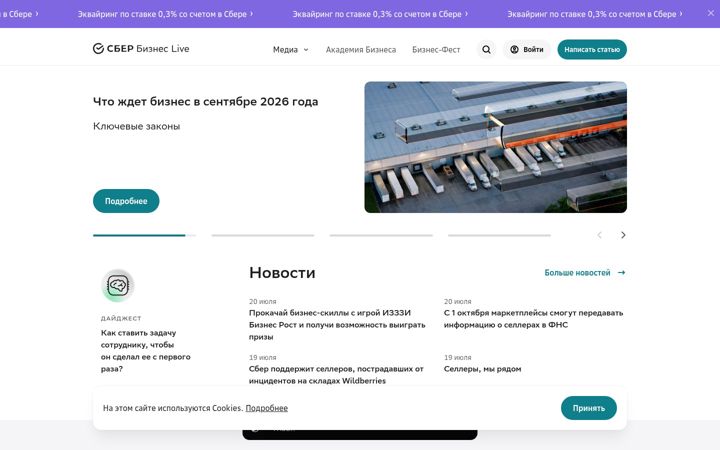Viewport: 720px width, 450px height.
Task: Select the third carousel slide indicator
Action: (x=381, y=235)
